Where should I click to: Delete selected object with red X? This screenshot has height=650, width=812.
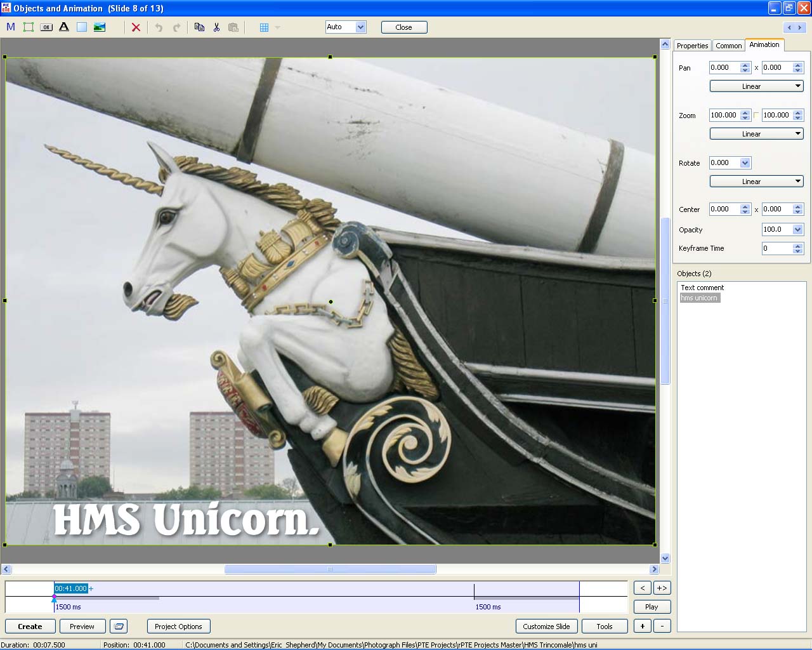[136, 27]
